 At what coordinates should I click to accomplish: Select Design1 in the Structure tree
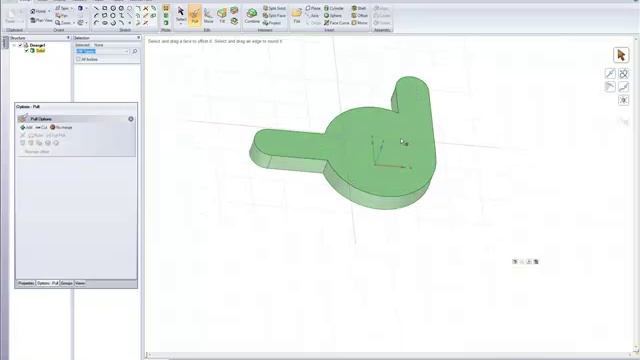[37, 45]
